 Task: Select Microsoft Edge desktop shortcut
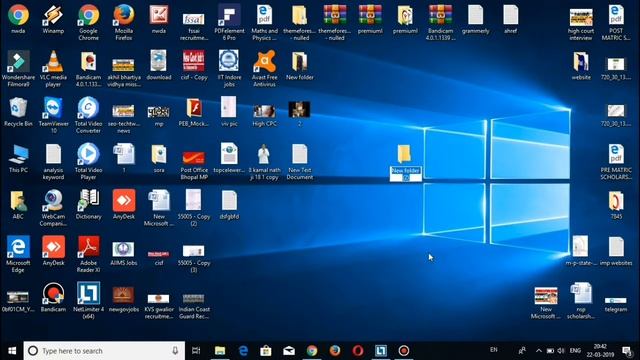pyautogui.click(x=18, y=254)
